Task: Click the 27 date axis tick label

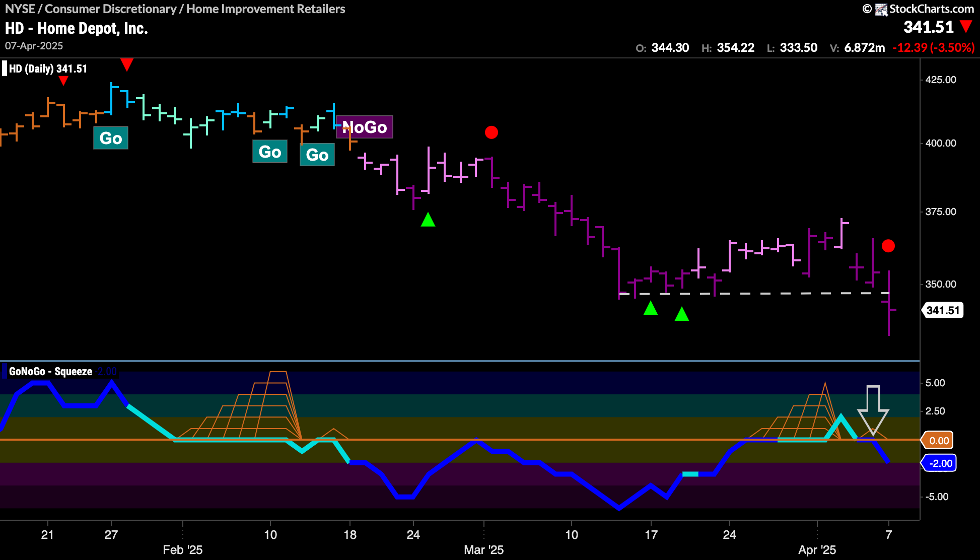Action: (x=111, y=535)
